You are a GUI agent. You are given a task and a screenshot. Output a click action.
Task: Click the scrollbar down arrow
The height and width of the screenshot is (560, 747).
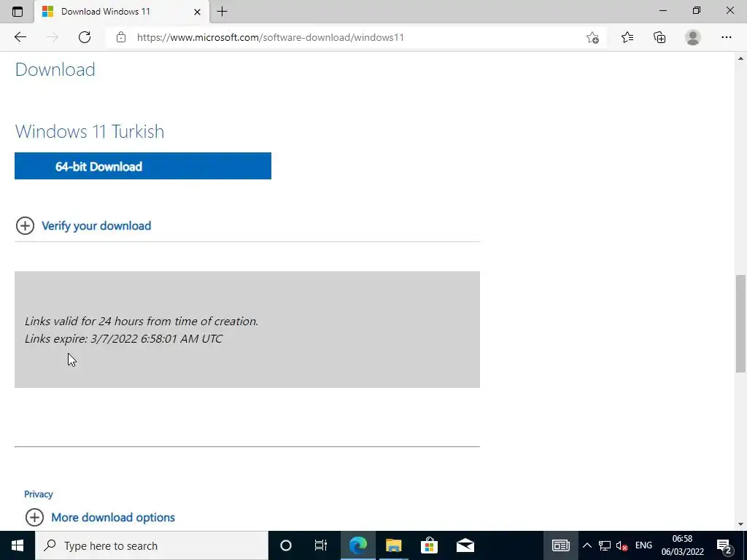tap(740, 524)
